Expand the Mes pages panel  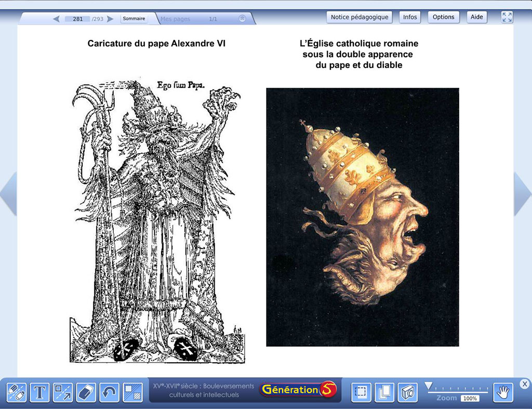[242, 19]
